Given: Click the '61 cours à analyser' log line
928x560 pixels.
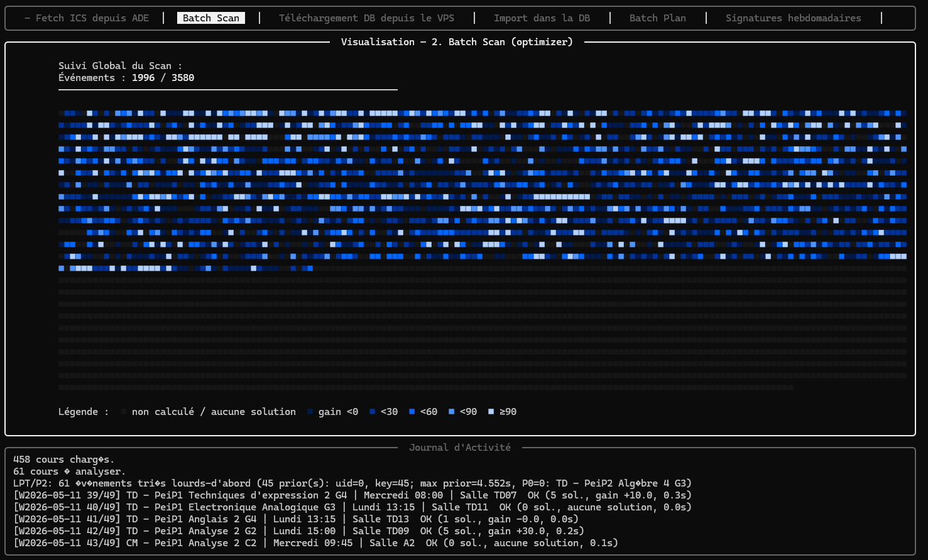Looking at the screenshot, I should point(70,471).
